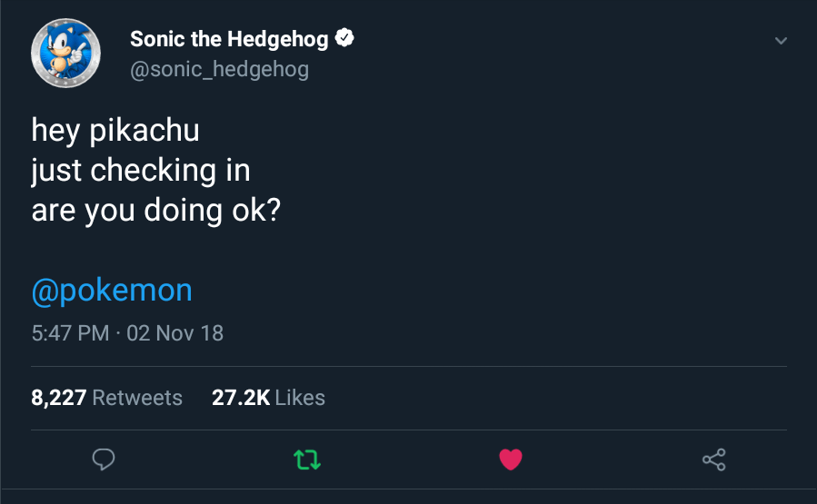The width and height of the screenshot is (817, 504).
Task: Click the "are you doing ok?" line
Action: pyautogui.click(x=155, y=211)
